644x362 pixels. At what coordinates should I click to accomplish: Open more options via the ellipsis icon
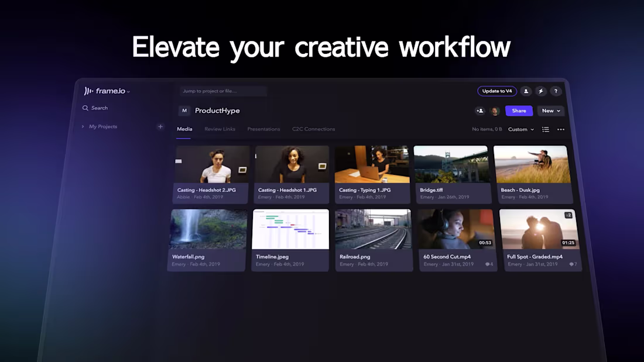click(x=561, y=129)
